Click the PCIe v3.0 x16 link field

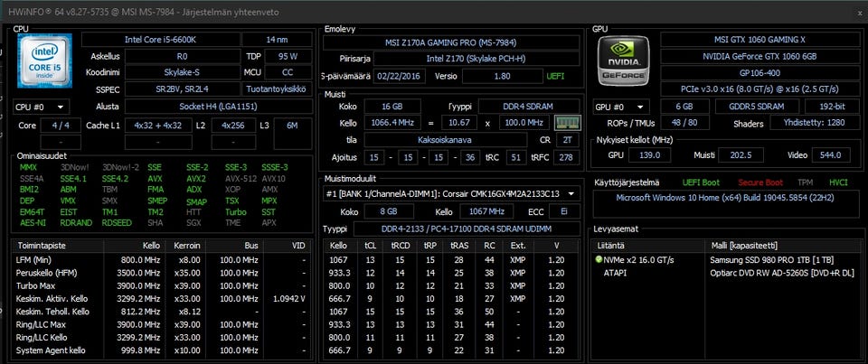pos(759,89)
